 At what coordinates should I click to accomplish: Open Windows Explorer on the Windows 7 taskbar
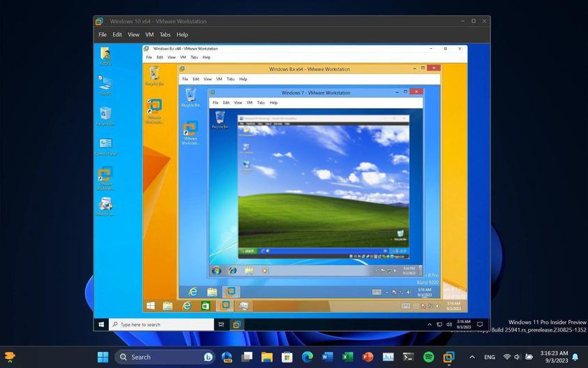tap(249, 270)
